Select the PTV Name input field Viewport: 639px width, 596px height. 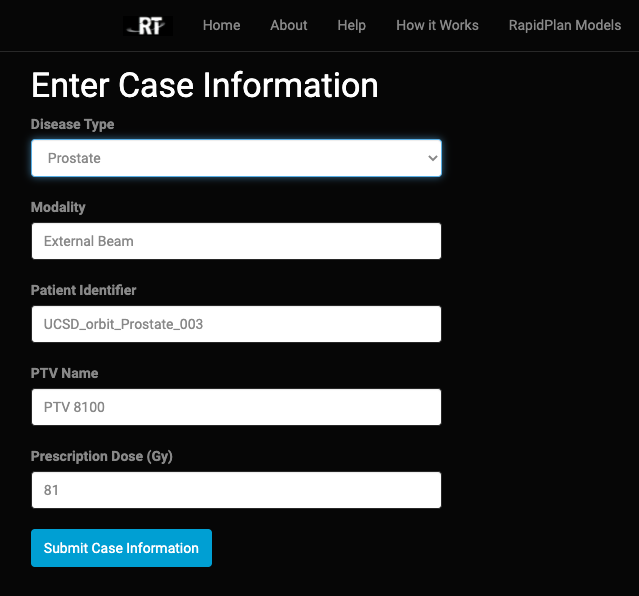(x=236, y=407)
